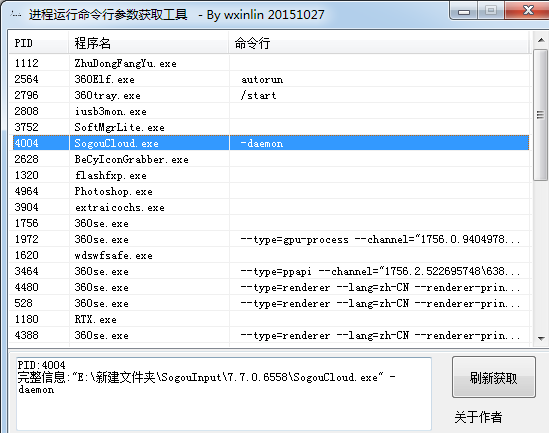Image resolution: width=549 pixels, height=433 pixels.
Task: Minimize the window
Action: [x=464, y=12]
